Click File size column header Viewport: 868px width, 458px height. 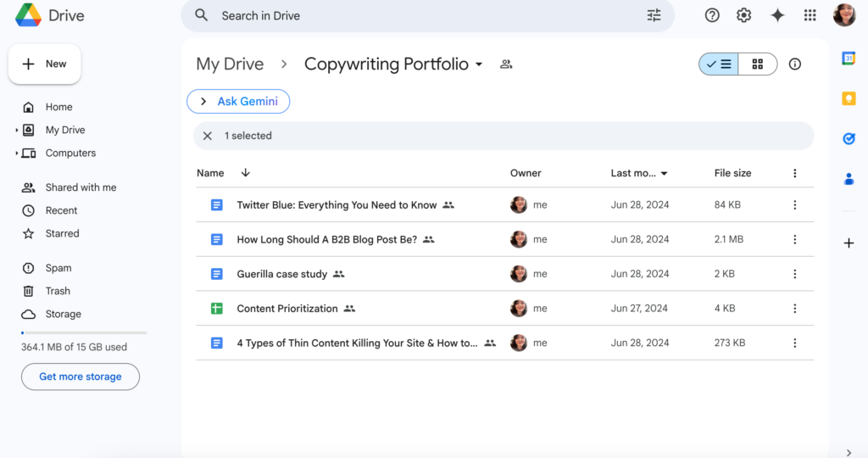pyautogui.click(x=732, y=173)
